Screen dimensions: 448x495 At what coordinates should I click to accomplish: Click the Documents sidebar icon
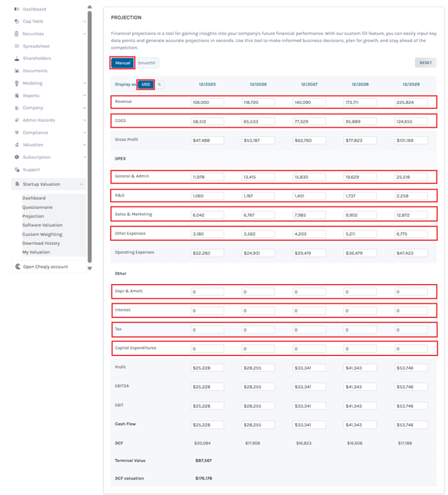(x=17, y=71)
